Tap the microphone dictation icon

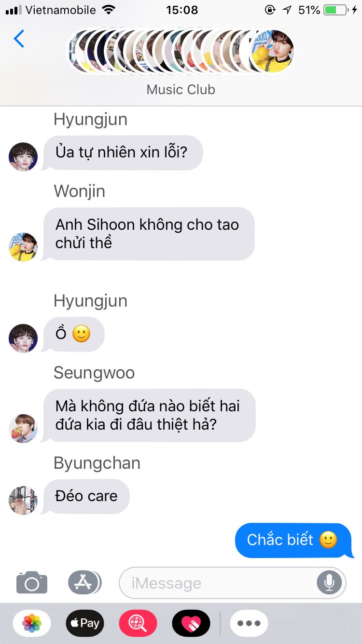tap(329, 583)
